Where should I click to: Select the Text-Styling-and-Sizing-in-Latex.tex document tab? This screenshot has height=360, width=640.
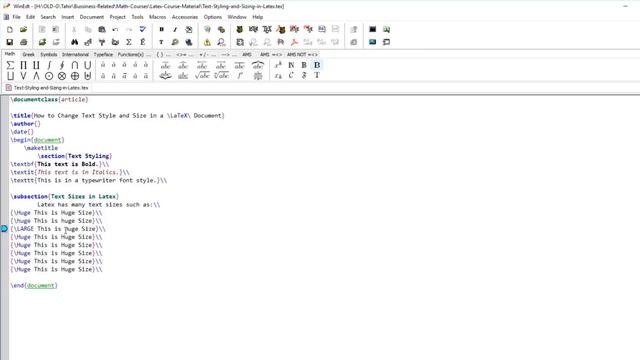pos(47,88)
